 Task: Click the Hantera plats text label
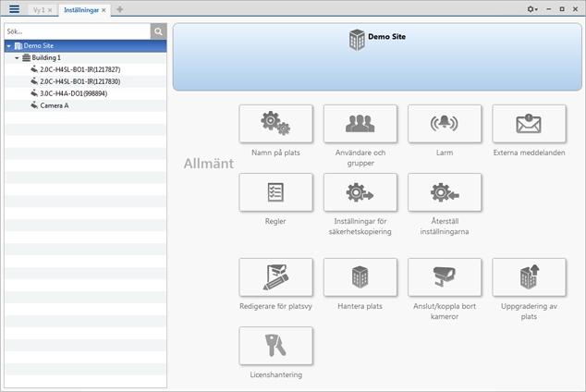pos(360,306)
